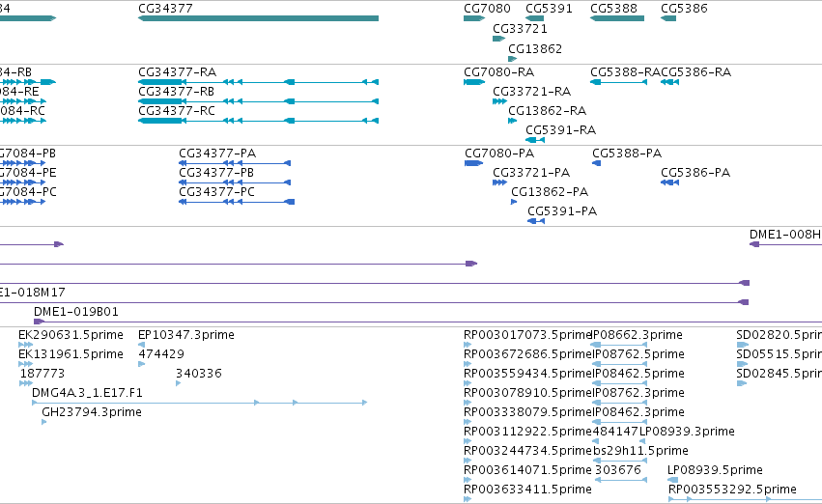Click the LP08939.3prime EST
822x504 pixels.
[642, 441]
